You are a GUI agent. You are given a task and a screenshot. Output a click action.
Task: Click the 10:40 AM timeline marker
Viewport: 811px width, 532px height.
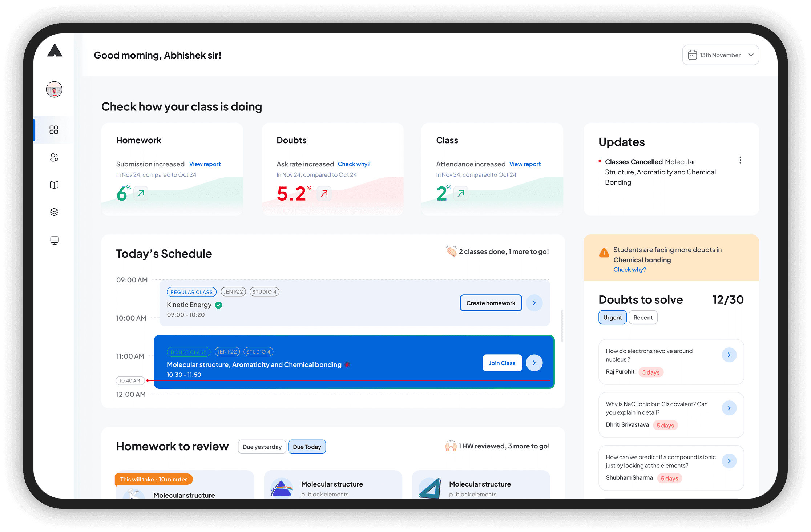(x=130, y=380)
